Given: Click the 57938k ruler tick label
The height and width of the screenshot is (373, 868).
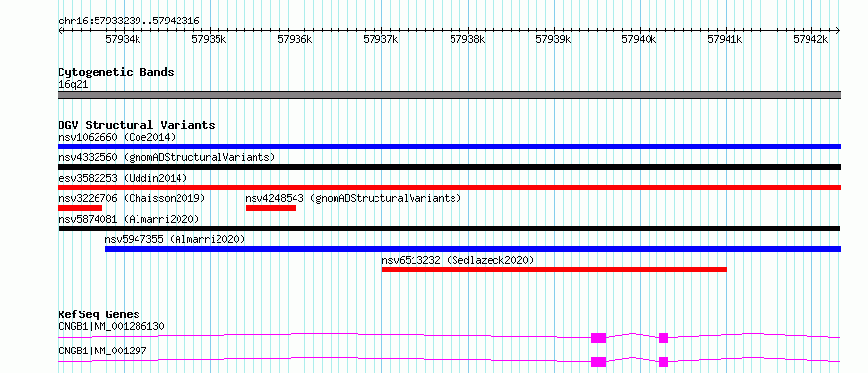Looking at the screenshot, I should [467, 39].
